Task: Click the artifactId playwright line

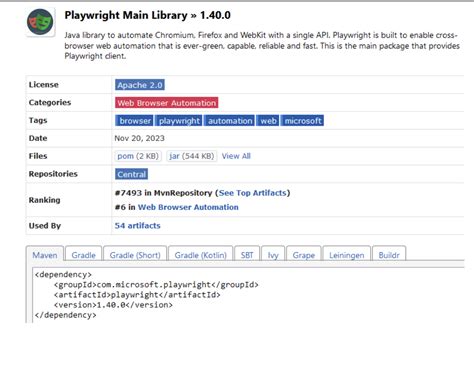Action: [137, 295]
